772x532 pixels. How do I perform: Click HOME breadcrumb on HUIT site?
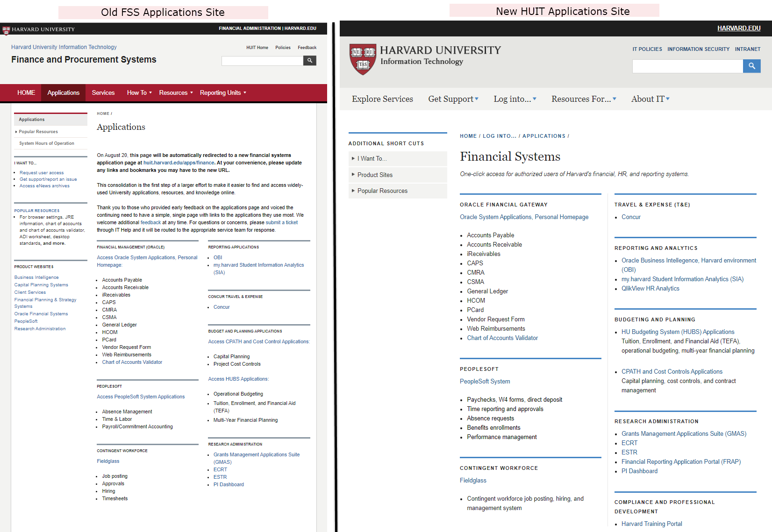468,136
